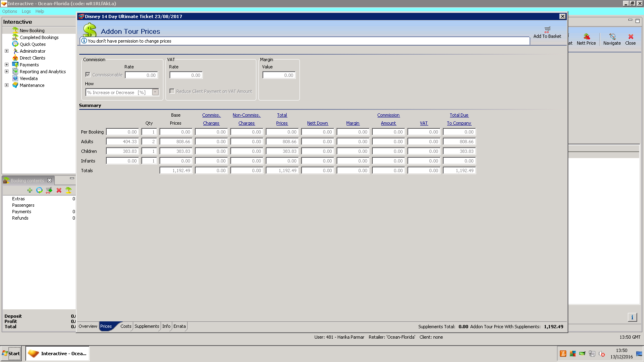
Task: Click the green plus icon in Booking contents
Action: (30, 190)
